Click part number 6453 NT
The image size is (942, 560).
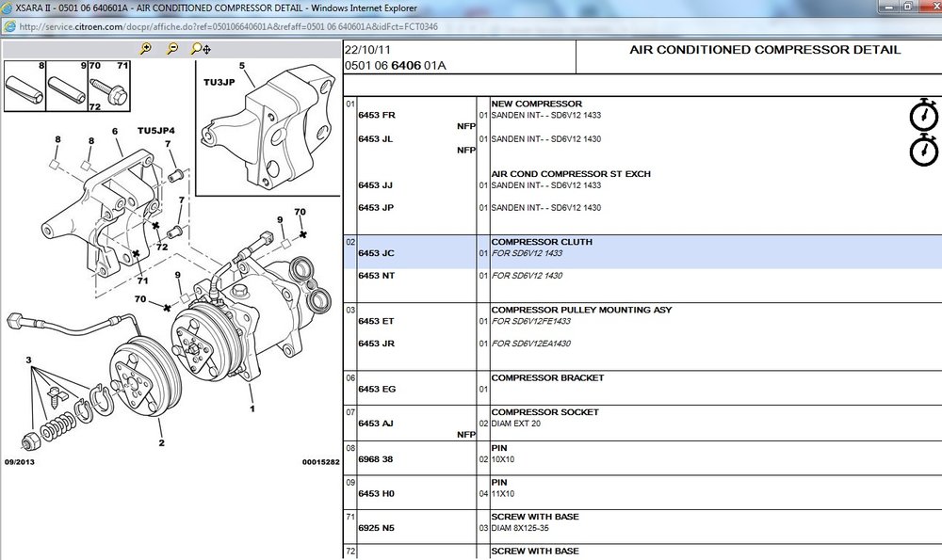377,276
